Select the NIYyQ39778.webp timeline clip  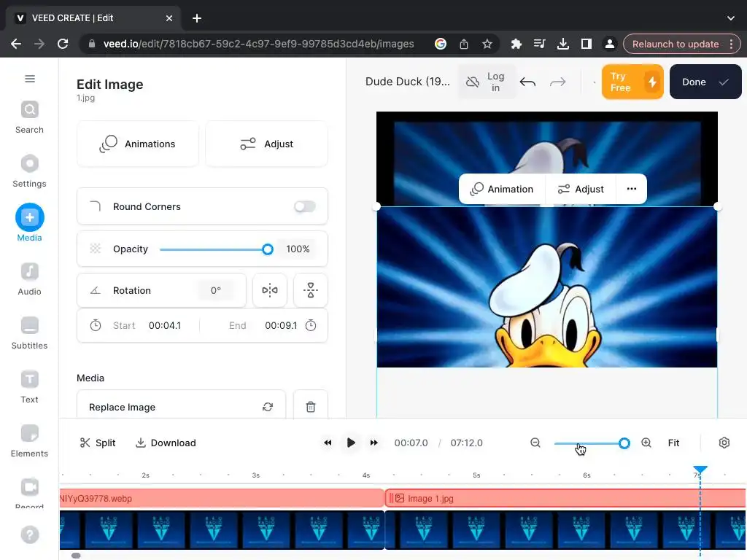tap(222, 498)
